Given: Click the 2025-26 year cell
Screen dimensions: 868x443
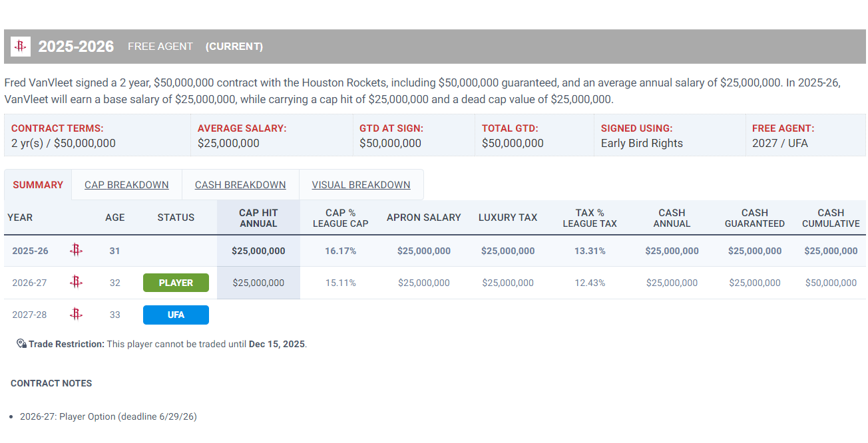Looking at the screenshot, I should (x=30, y=251).
